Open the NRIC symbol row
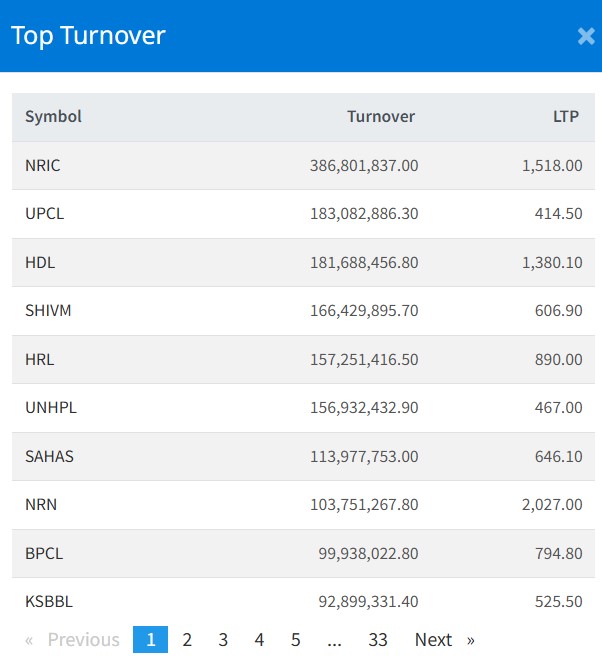Viewport: 602px width, 666px height. (43, 166)
